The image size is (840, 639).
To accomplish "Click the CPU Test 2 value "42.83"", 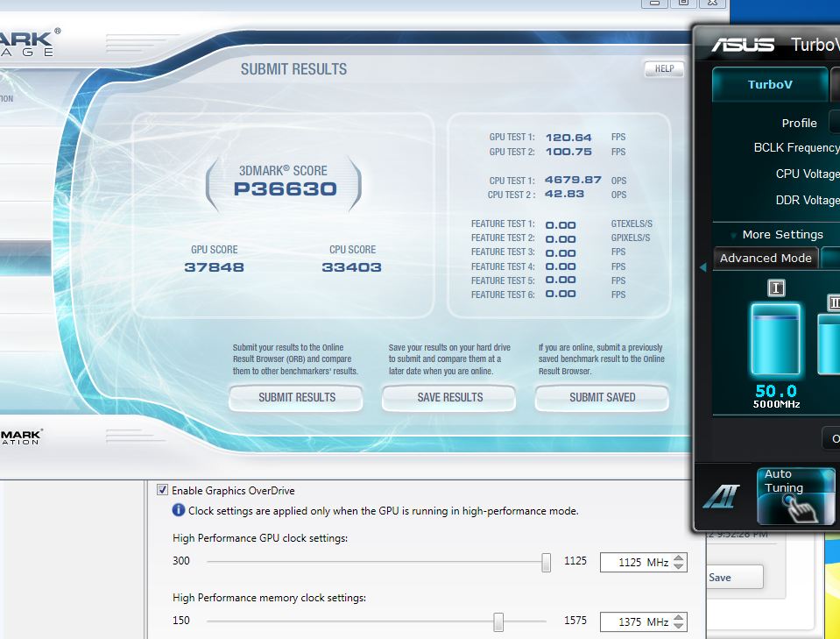I will click(564, 194).
